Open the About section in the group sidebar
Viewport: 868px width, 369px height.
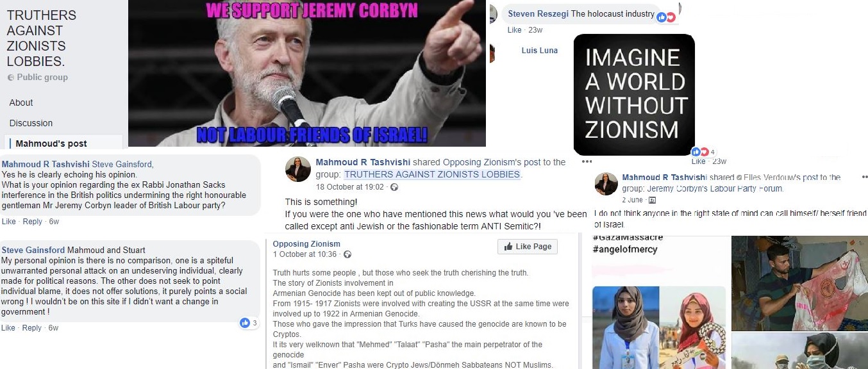click(x=21, y=102)
